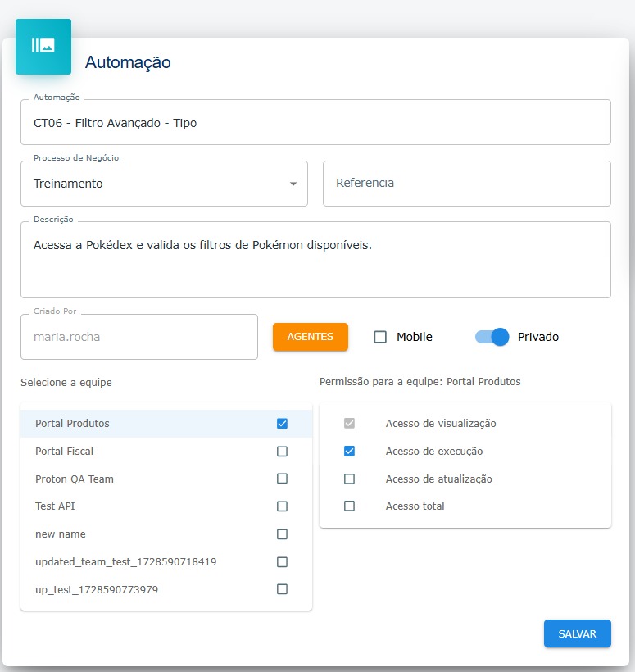Screen dimensions: 635x672
Task: Click the Acesso total label
Action: click(x=415, y=506)
